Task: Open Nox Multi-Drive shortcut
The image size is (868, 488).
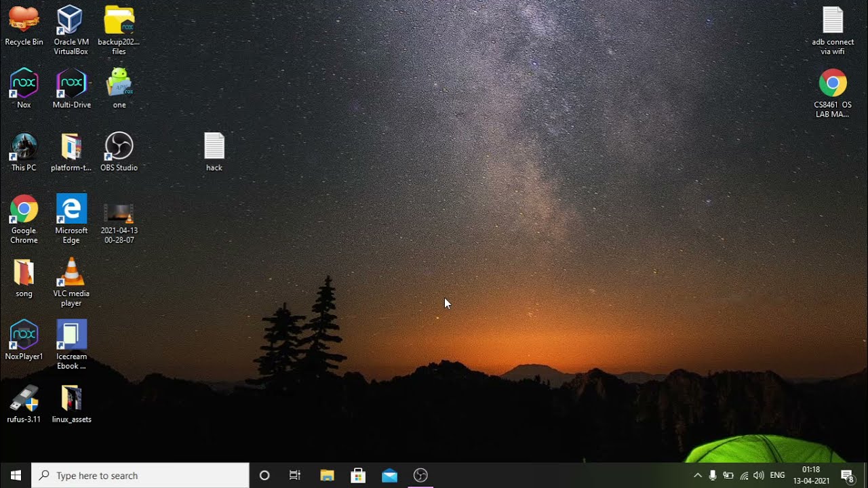Action: (71, 88)
